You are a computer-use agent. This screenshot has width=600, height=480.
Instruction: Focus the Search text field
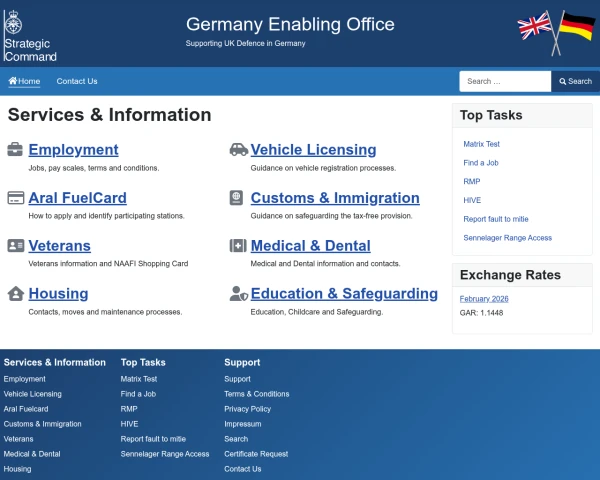pos(504,81)
